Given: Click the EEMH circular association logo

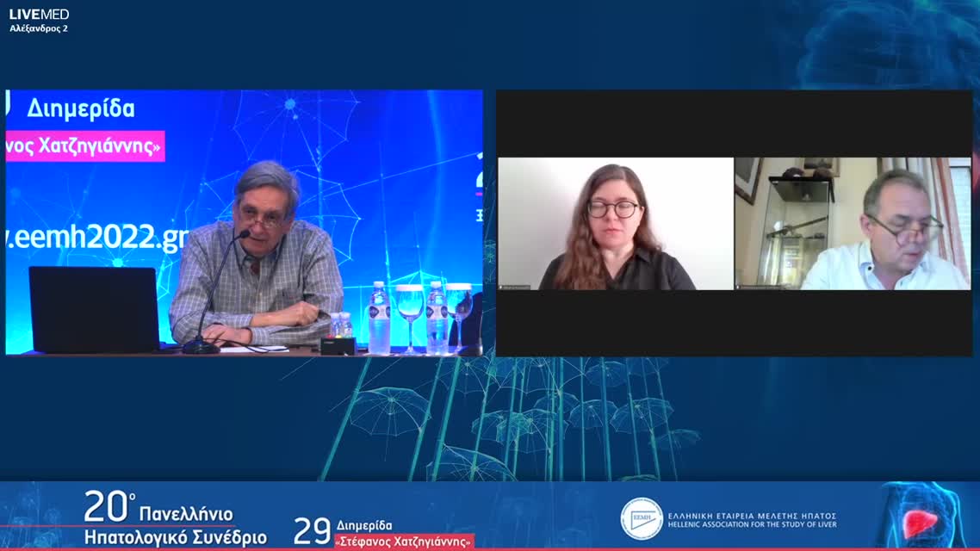Looking at the screenshot, I should click(x=642, y=519).
